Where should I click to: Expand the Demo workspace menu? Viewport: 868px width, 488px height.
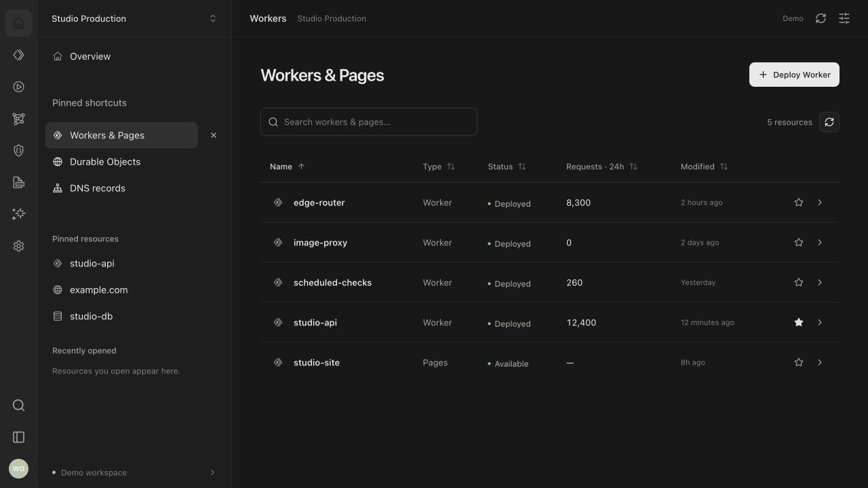pos(134,472)
